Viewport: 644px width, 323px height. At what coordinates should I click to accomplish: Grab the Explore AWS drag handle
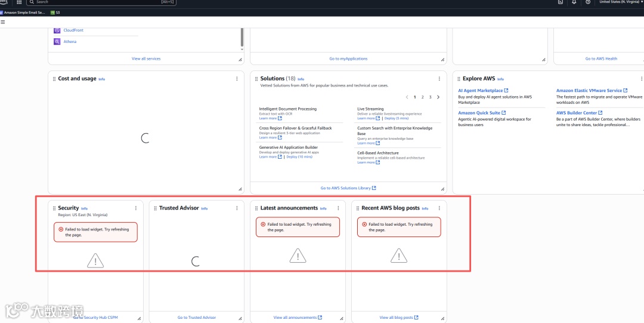click(459, 79)
